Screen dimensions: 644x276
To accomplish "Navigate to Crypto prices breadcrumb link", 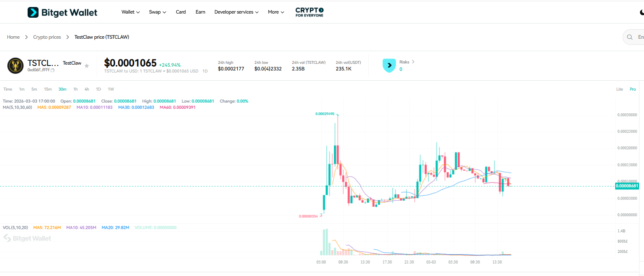I will click(x=47, y=37).
